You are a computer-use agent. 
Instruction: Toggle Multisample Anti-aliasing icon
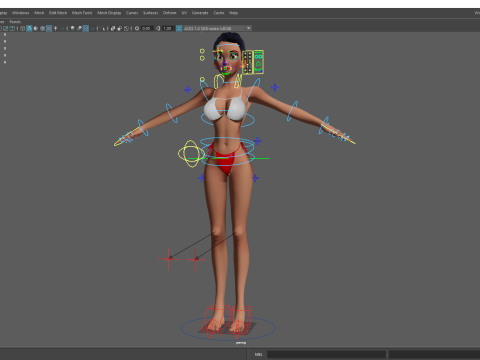pos(86,28)
